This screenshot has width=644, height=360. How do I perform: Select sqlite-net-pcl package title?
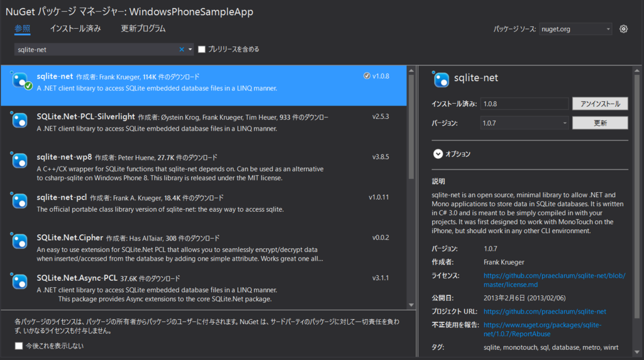[x=62, y=197]
